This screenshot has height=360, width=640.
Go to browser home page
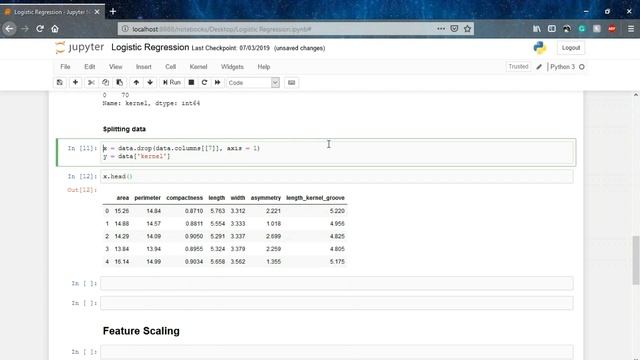[x=55, y=29]
